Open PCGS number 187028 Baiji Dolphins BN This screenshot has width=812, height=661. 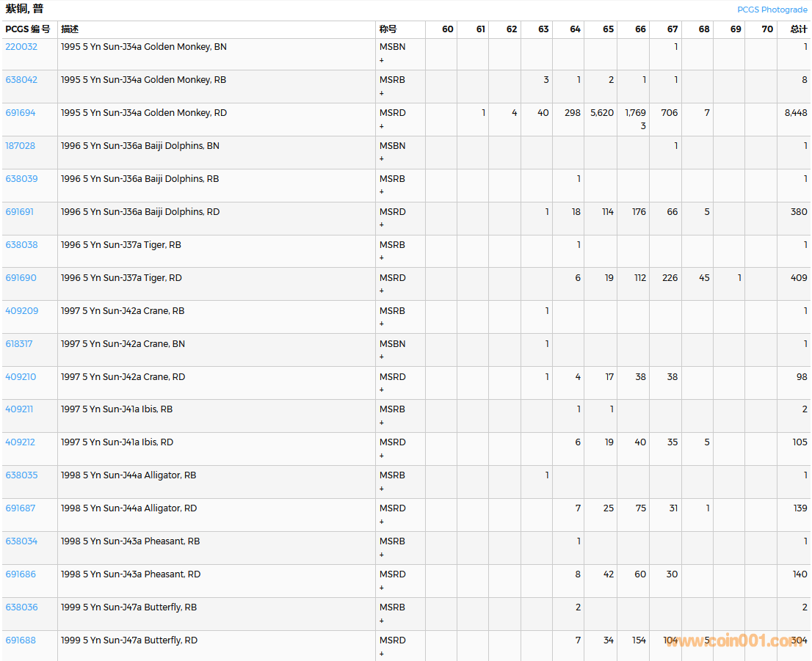point(21,146)
